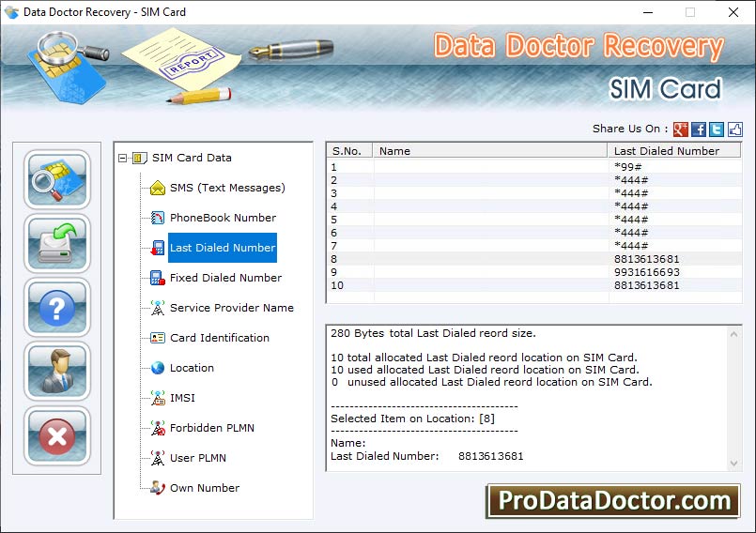Image resolution: width=756 pixels, height=533 pixels.
Task: Click the IMSI tree icon
Action: click(157, 398)
